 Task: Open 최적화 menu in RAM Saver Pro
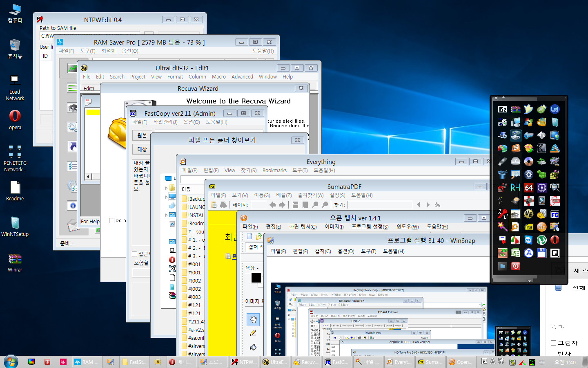coord(109,51)
